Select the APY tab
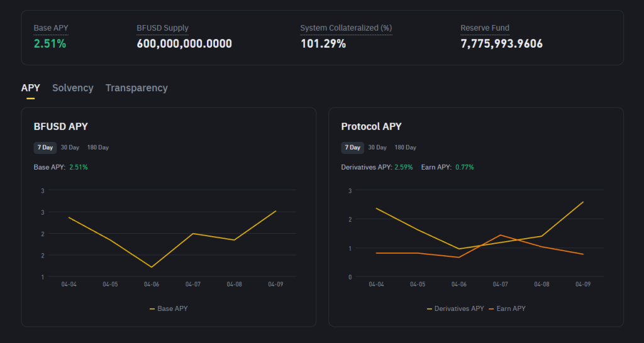Image resolution: width=644 pixels, height=343 pixels. pos(30,88)
